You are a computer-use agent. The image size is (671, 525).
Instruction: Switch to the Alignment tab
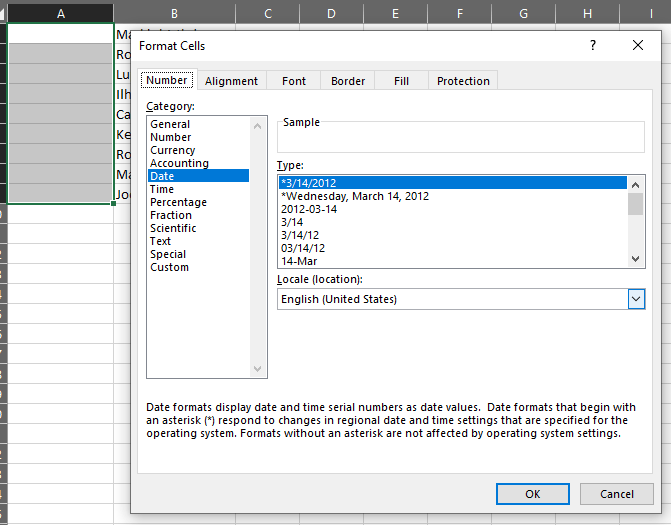231,81
